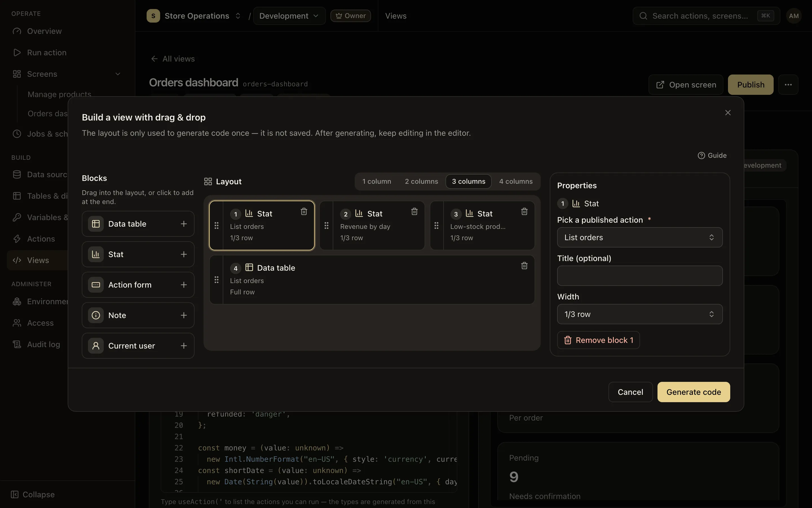The image size is (812, 508).
Task: Switch layout to 4 columns
Action: click(516, 181)
